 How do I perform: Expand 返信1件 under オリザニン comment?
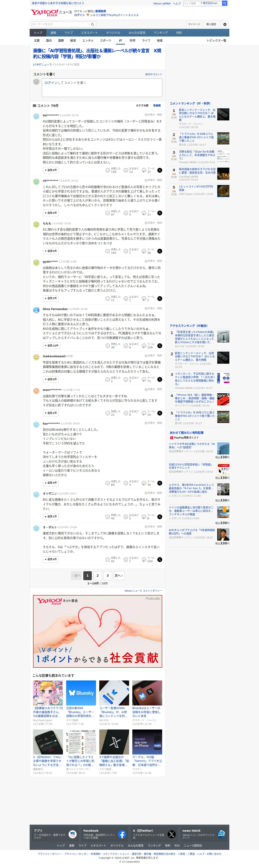coord(50,517)
